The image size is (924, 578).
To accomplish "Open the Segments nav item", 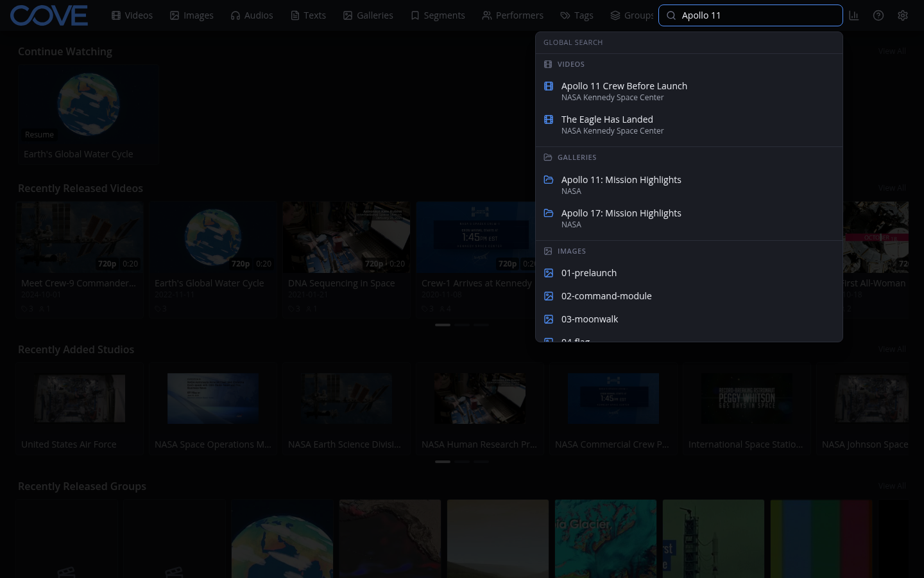I will (438, 15).
